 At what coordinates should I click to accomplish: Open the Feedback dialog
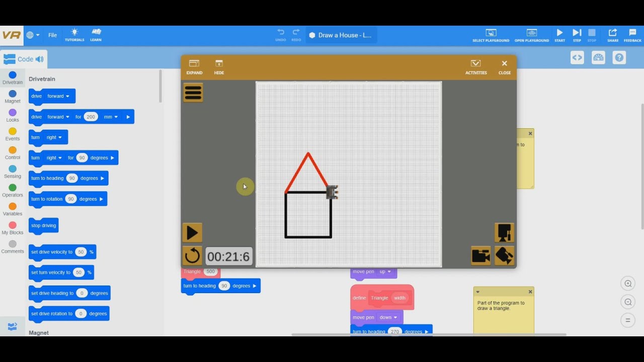(x=632, y=35)
